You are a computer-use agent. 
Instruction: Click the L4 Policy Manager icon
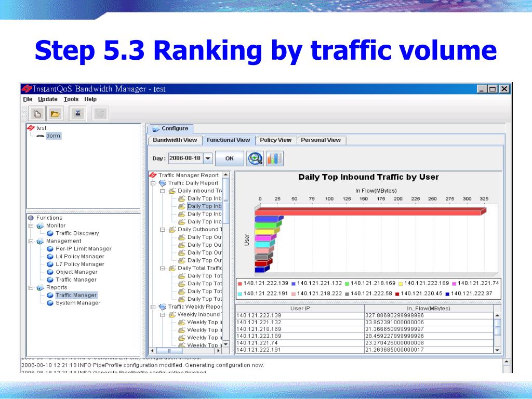[x=50, y=257]
